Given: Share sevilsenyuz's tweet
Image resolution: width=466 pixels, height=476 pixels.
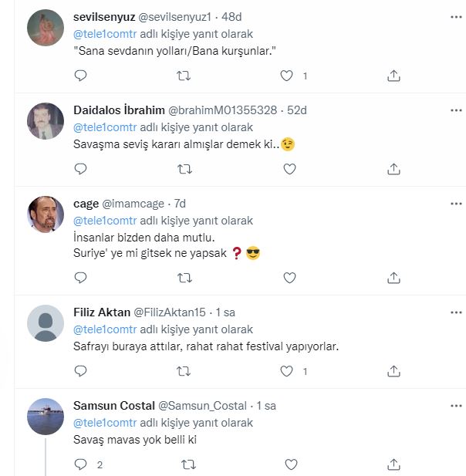Looking at the screenshot, I should click(x=393, y=75).
